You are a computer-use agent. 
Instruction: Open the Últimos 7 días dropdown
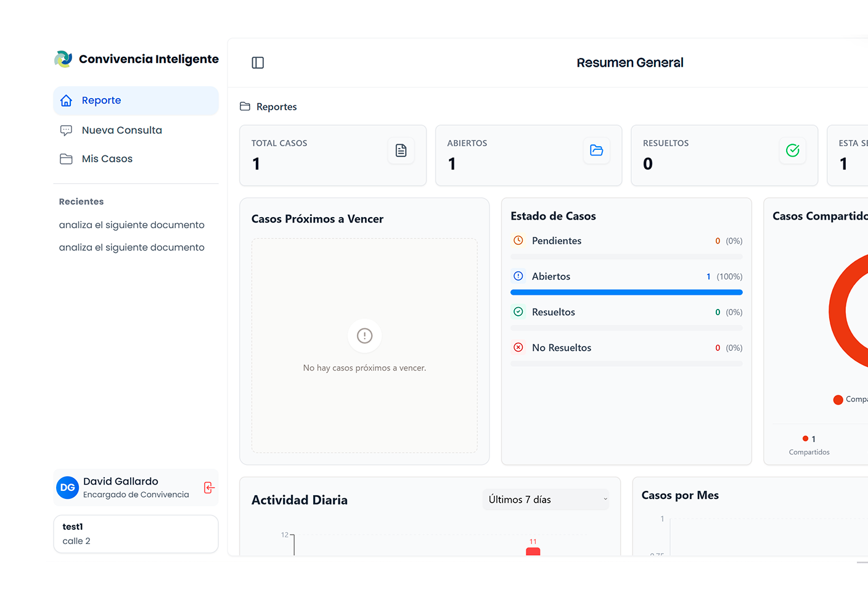coord(545,499)
